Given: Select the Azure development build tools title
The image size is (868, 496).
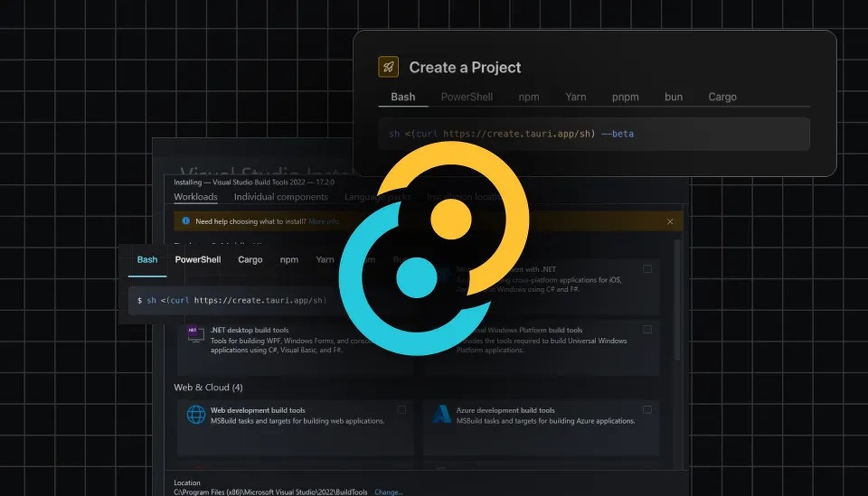Looking at the screenshot, I should pyautogui.click(x=505, y=410).
